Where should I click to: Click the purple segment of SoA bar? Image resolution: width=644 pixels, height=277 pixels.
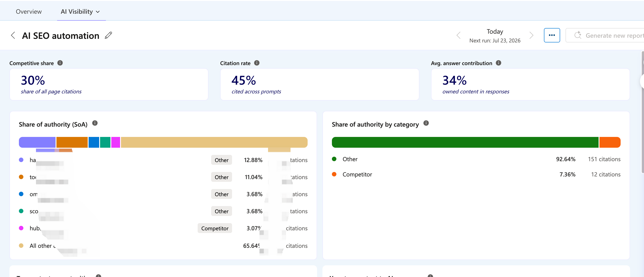pos(37,142)
